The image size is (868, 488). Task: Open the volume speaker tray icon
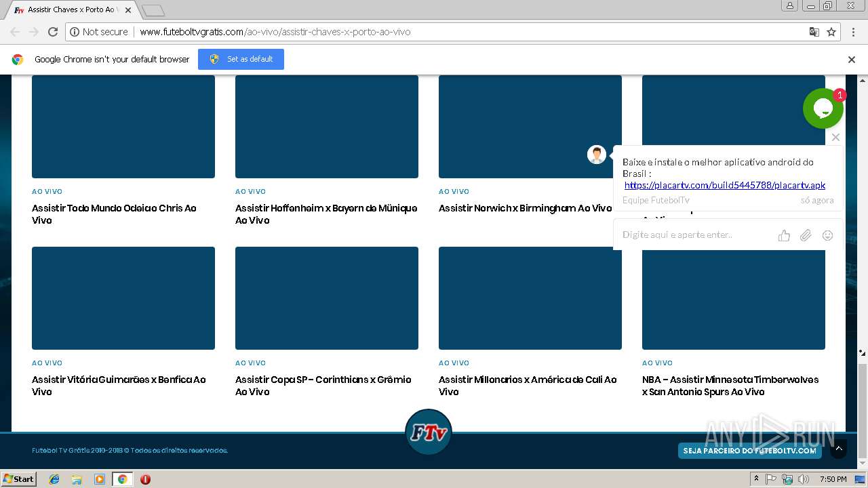coord(804,479)
